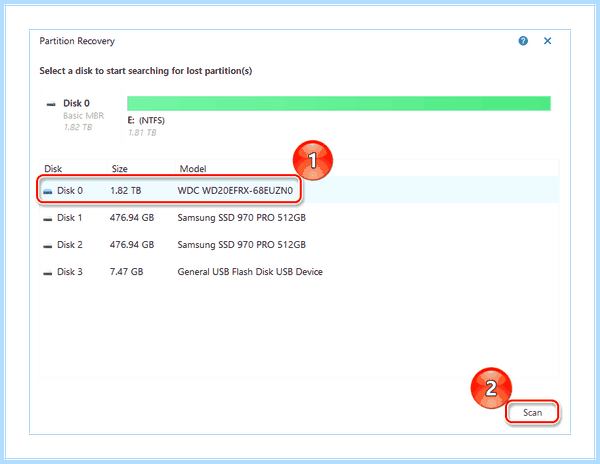Click Disk 1's Samsung SSD 970 PRO model
The width and height of the screenshot is (600, 464).
pyautogui.click(x=241, y=218)
